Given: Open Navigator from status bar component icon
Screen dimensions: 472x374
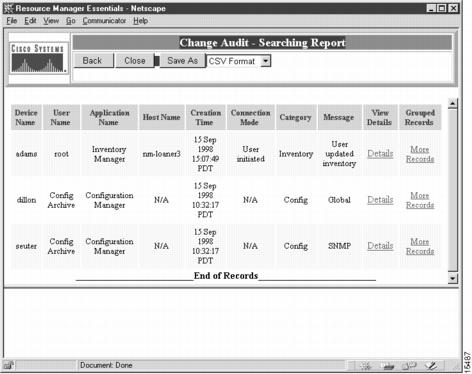Looking at the screenshot, I should [366, 366].
